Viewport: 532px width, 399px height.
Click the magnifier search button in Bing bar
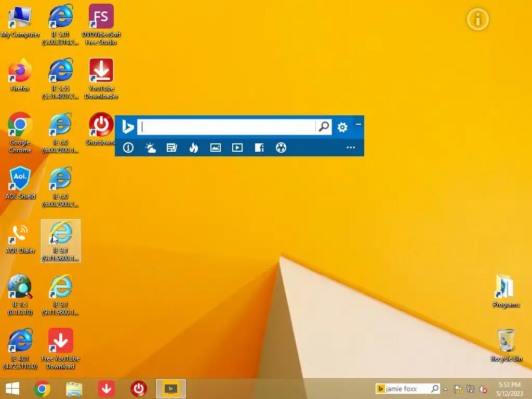pos(324,127)
